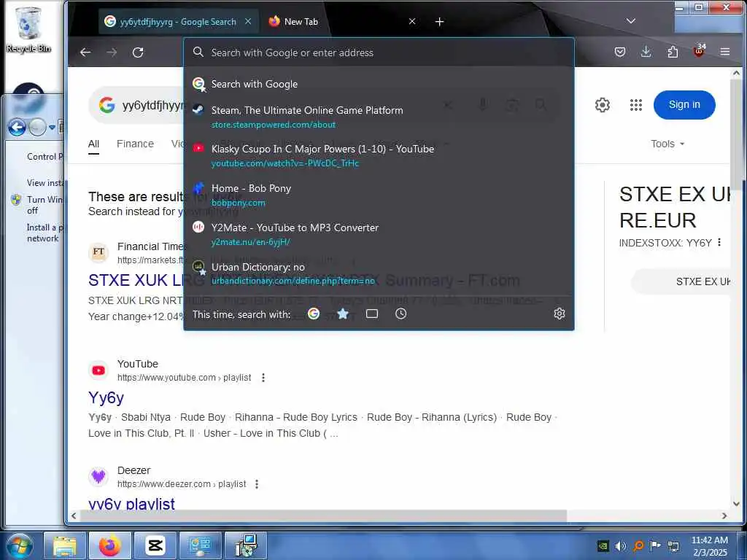This screenshot has height=560, width=747.
Task: Search this time with Google icon
Action: coord(314,314)
